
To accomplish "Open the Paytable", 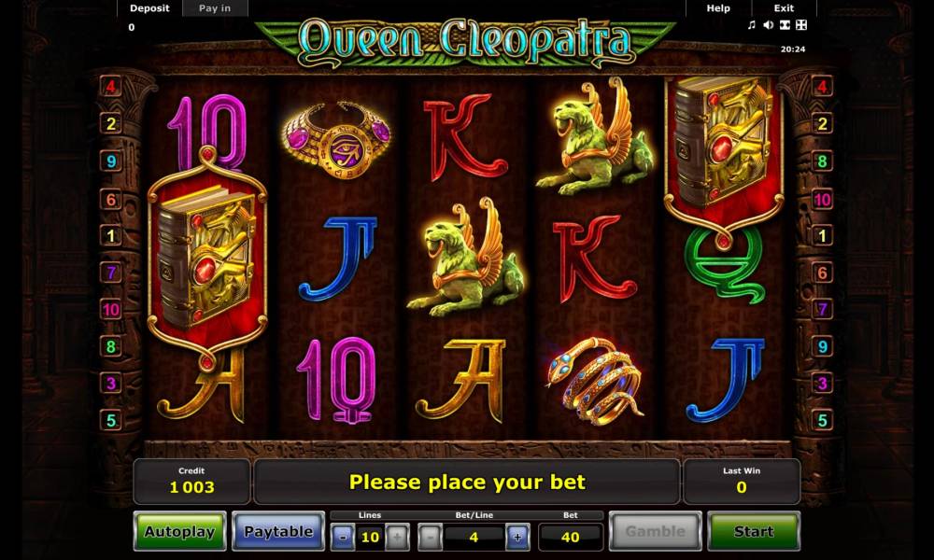I will pos(278,531).
